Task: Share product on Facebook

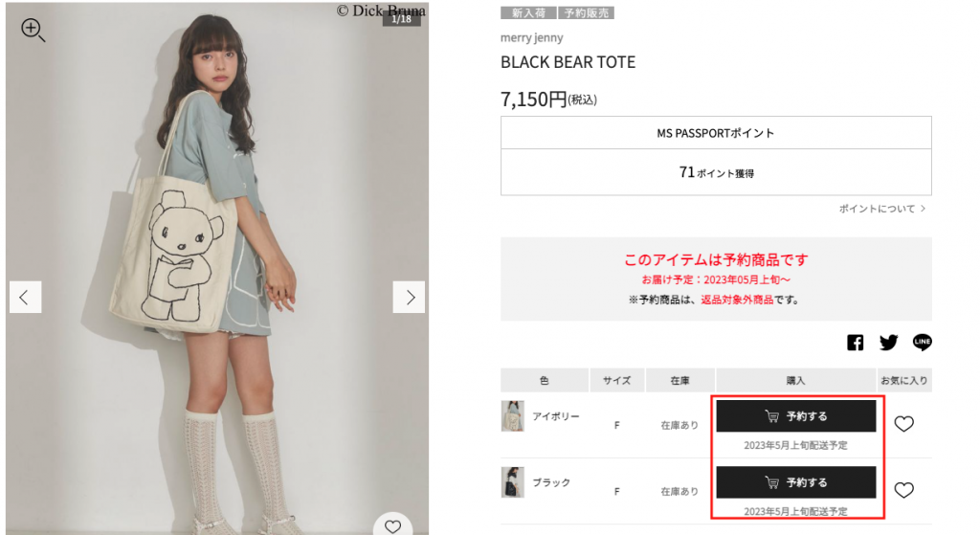Action: point(855,343)
